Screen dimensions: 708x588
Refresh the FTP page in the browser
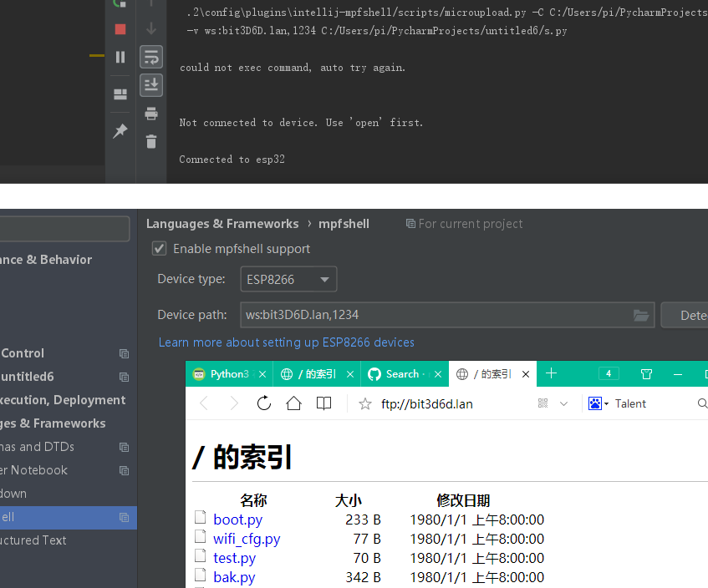click(x=263, y=403)
